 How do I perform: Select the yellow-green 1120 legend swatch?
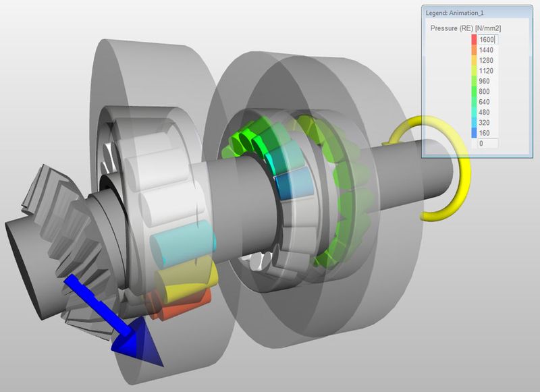click(x=473, y=72)
